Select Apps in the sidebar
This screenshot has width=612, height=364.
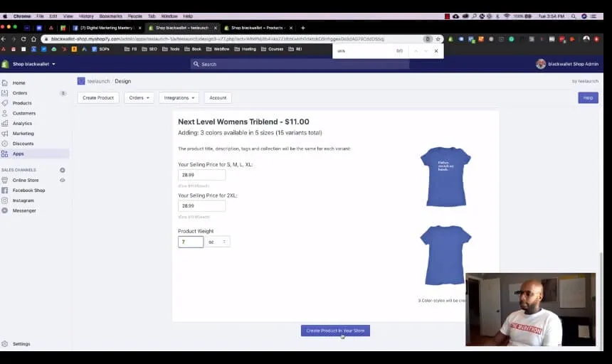(x=18, y=154)
